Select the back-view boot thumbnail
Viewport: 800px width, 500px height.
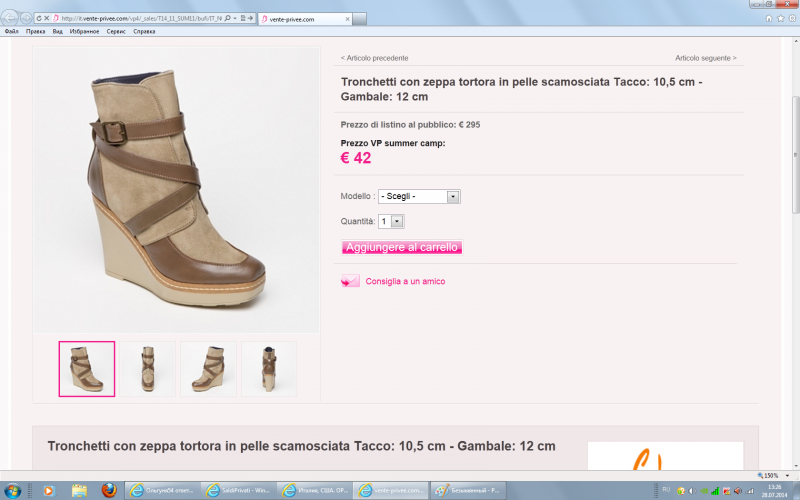[269, 369]
